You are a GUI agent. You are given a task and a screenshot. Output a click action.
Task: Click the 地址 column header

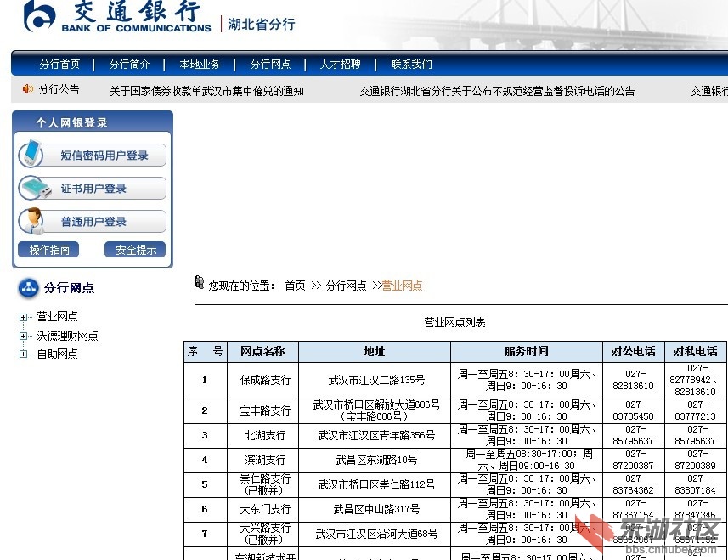tap(375, 352)
